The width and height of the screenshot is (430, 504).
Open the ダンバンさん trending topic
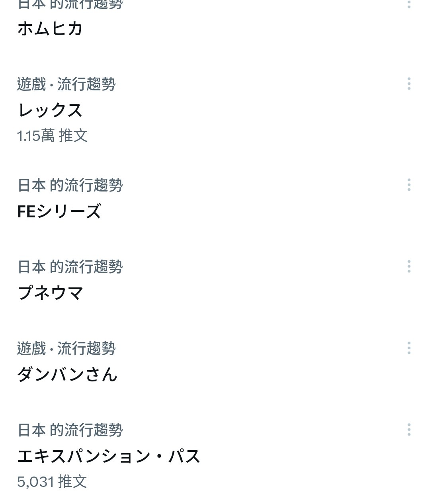[x=67, y=375]
